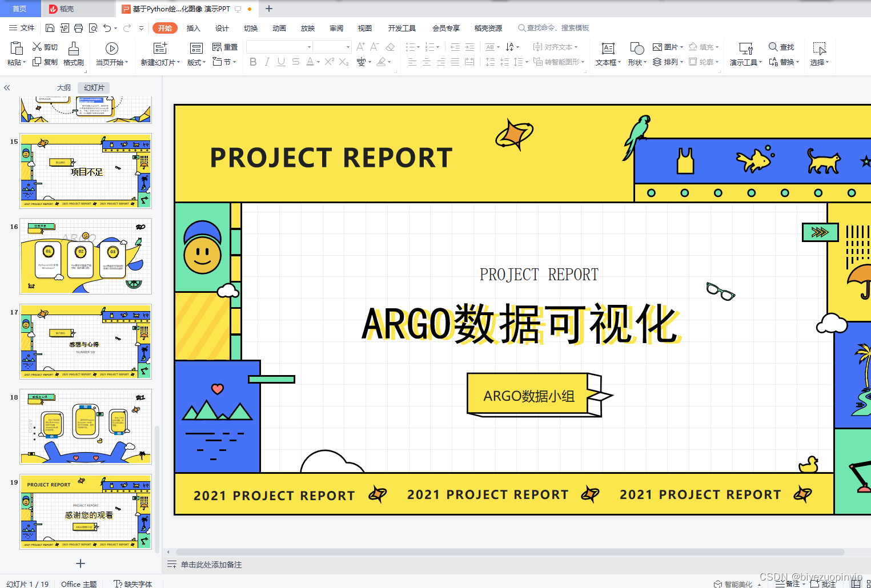Screen dimensions: 871x588
Task: Reset slide layout with 重置
Action: click(225, 47)
